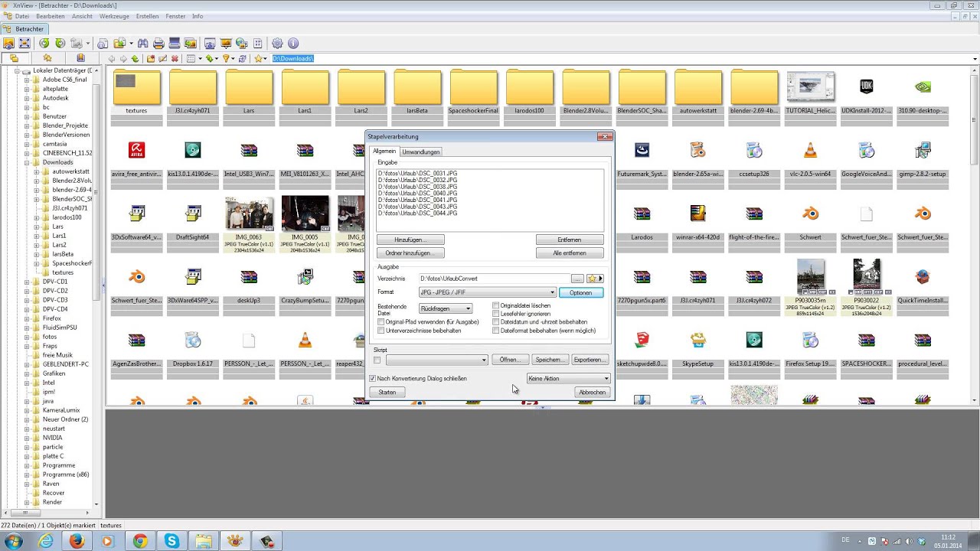The width and height of the screenshot is (980, 551).
Task: Click the Optionen button
Action: pyautogui.click(x=581, y=292)
